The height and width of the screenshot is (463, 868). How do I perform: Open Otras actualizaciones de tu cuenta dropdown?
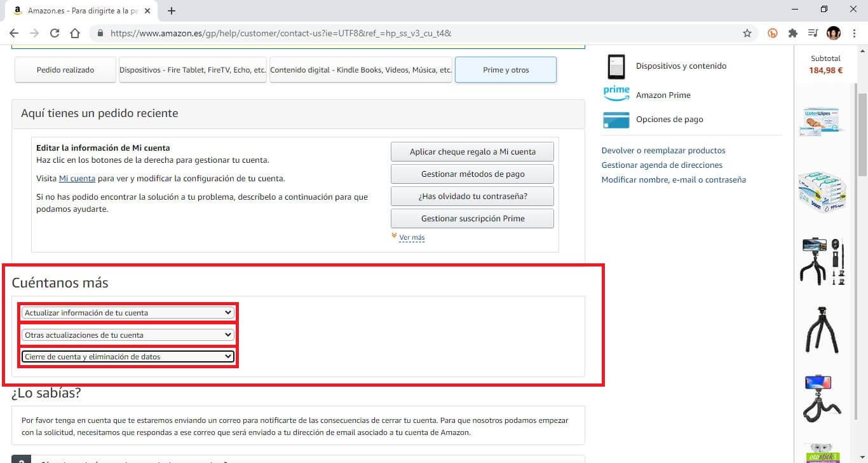click(128, 335)
